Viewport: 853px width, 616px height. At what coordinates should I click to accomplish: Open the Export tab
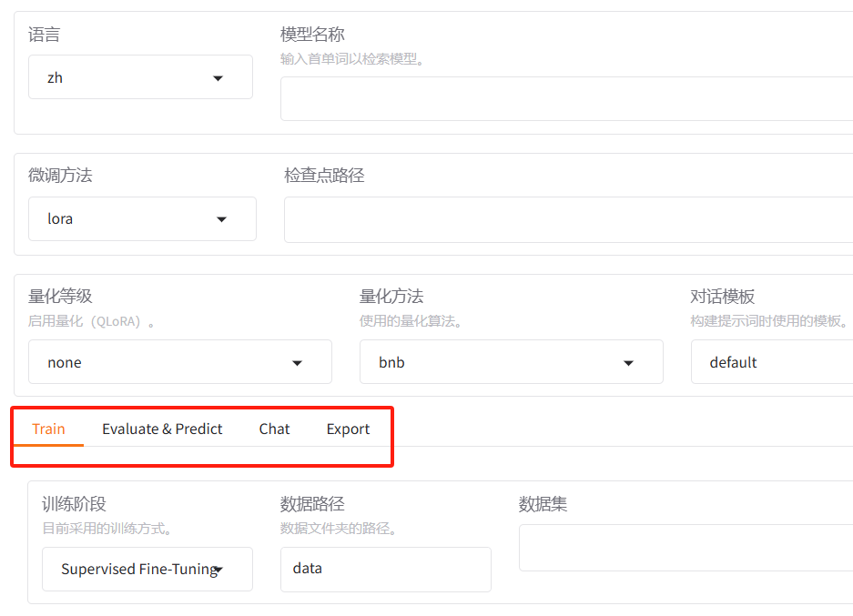click(348, 429)
